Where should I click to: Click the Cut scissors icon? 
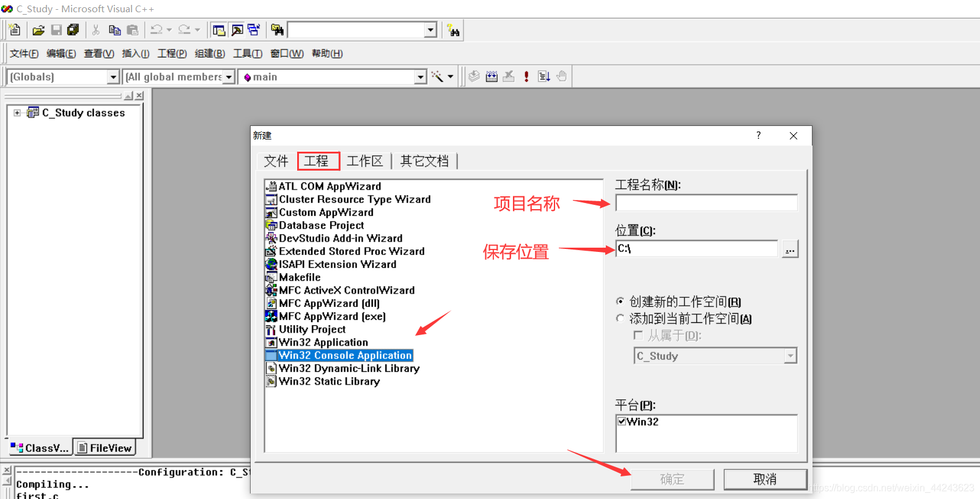[96, 30]
